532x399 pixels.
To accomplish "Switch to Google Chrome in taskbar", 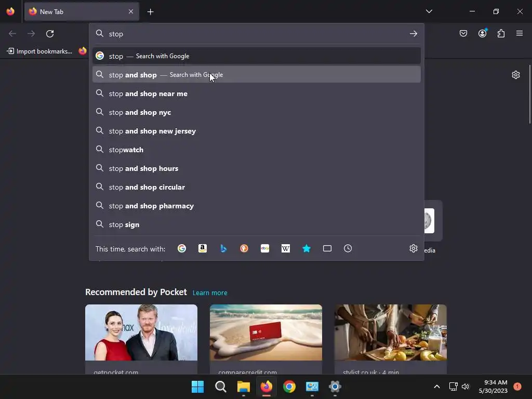I will click(x=289, y=387).
